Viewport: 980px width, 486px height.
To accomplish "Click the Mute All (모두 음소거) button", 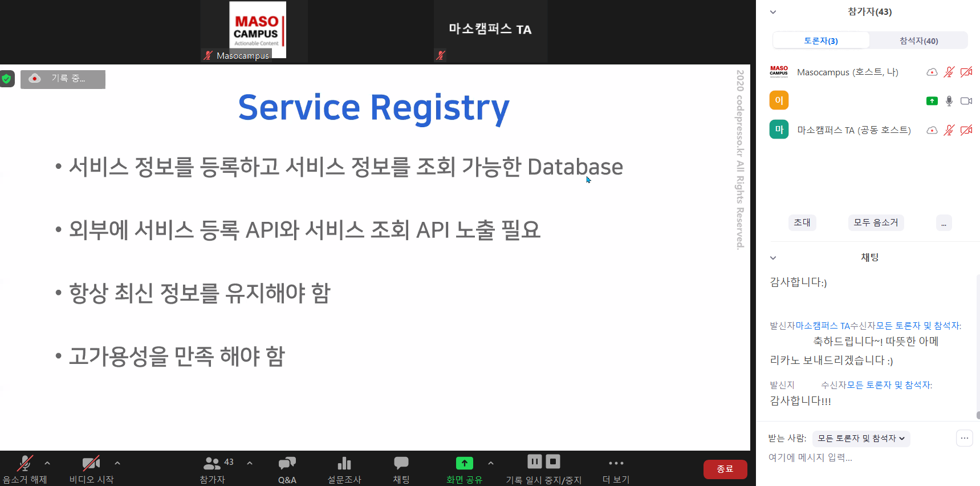I will [876, 222].
